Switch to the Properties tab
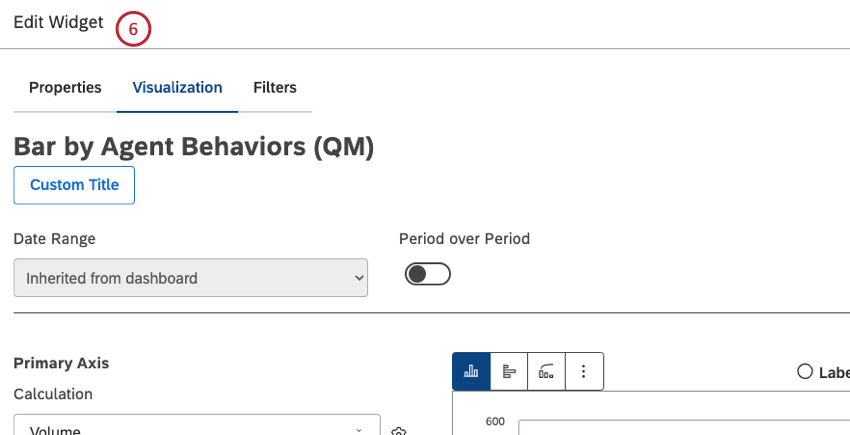Image resolution: width=850 pixels, height=435 pixels. (x=65, y=87)
